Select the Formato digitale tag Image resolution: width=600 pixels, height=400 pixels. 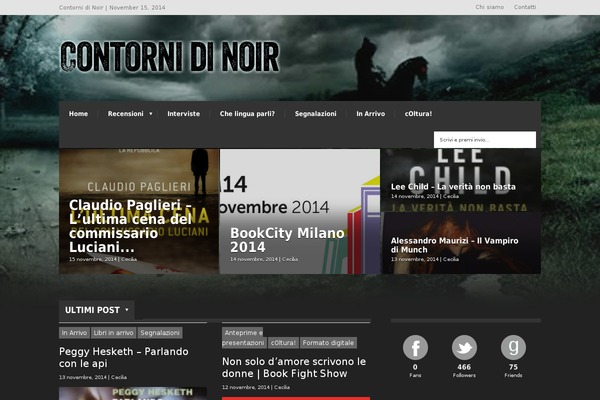click(328, 343)
